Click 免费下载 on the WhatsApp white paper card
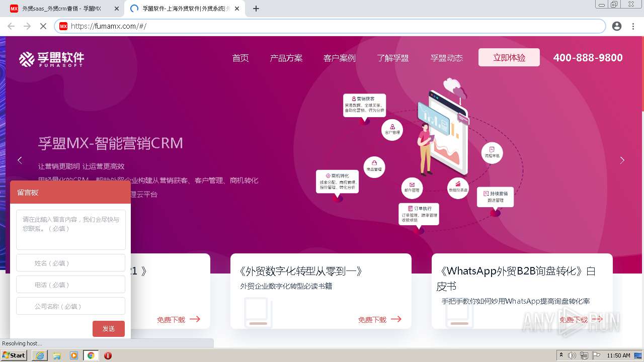The width and height of the screenshot is (644, 362). [x=581, y=319]
